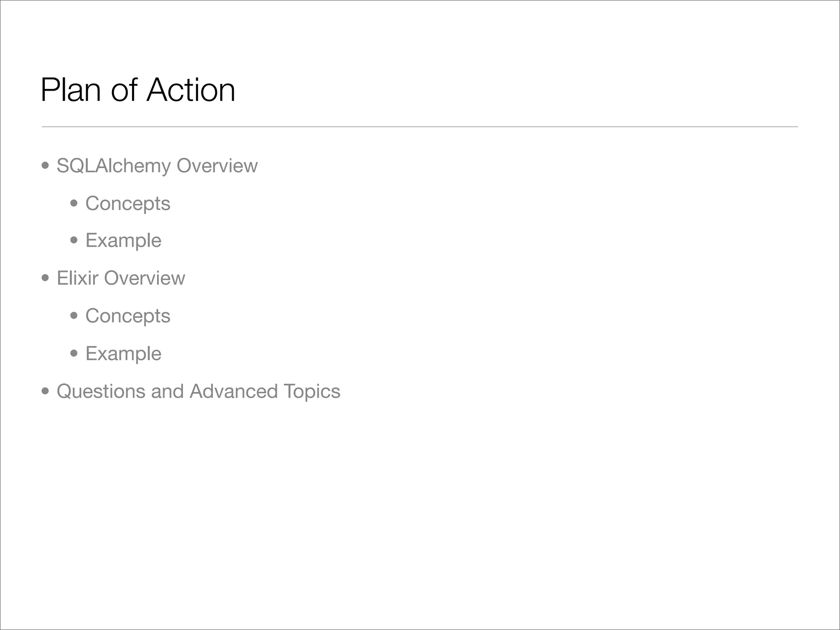Select Concepts under Elixir Overview

128,316
